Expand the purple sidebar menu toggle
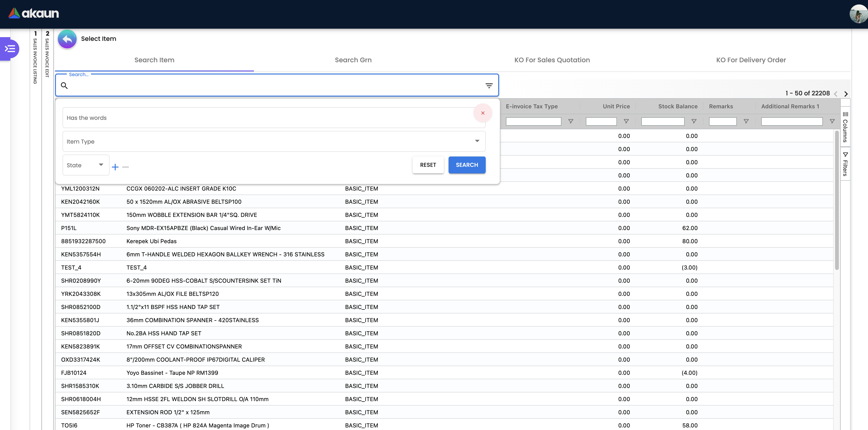Image resolution: width=868 pixels, height=430 pixels. tap(10, 49)
